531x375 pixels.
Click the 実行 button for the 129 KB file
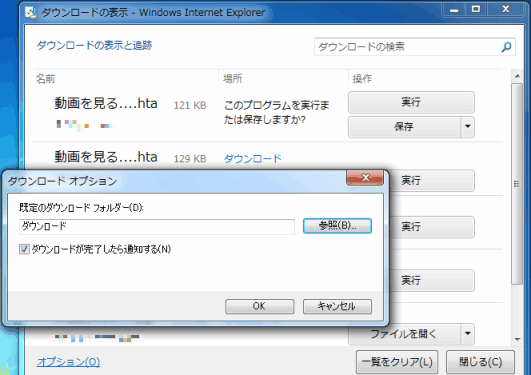click(432, 180)
